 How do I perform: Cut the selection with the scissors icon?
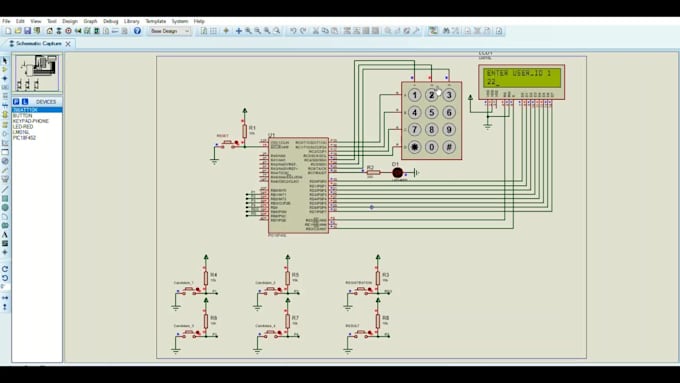click(x=316, y=31)
